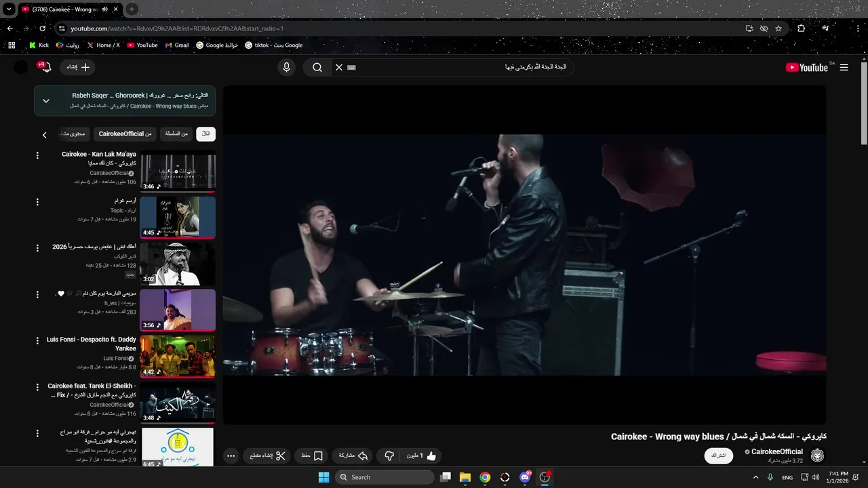Image resolution: width=868 pixels, height=488 pixels.
Task: Save the video with the bookmark (حفظ) button
Action: [312, 456]
